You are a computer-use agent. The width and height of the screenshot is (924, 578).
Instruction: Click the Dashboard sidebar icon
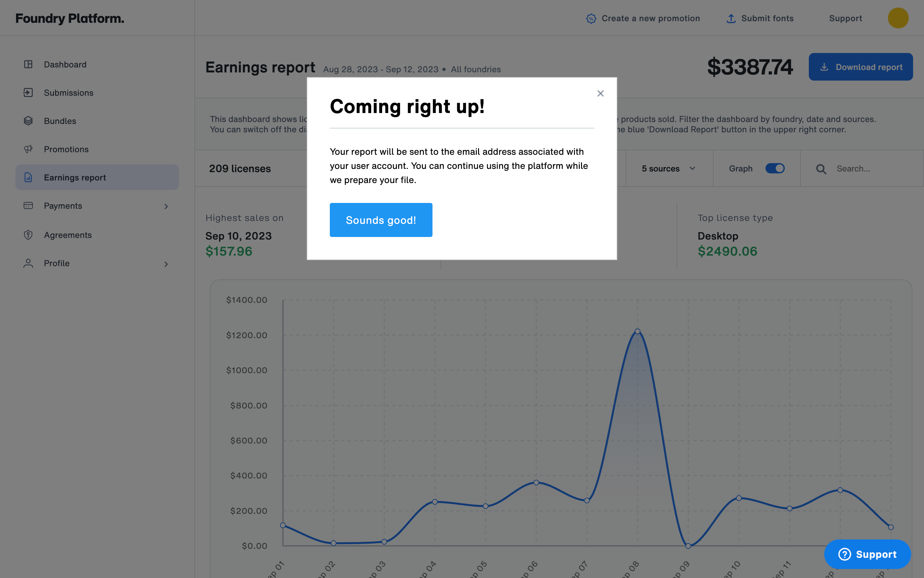[x=28, y=64]
